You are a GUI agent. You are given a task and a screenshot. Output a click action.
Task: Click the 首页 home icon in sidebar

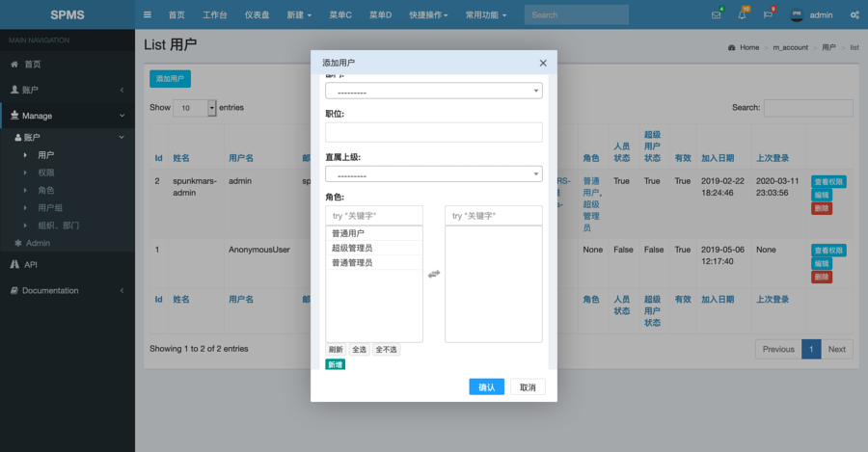(x=14, y=65)
